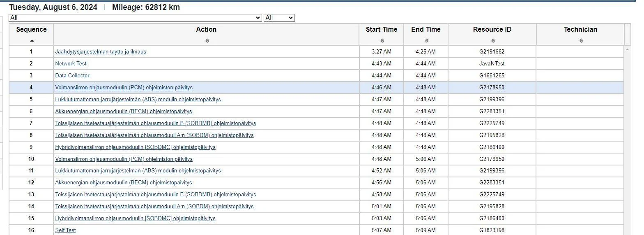The width and height of the screenshot is (644, 235).
Task: Select resource ID G1661265 cell
Action: point(492,76)
